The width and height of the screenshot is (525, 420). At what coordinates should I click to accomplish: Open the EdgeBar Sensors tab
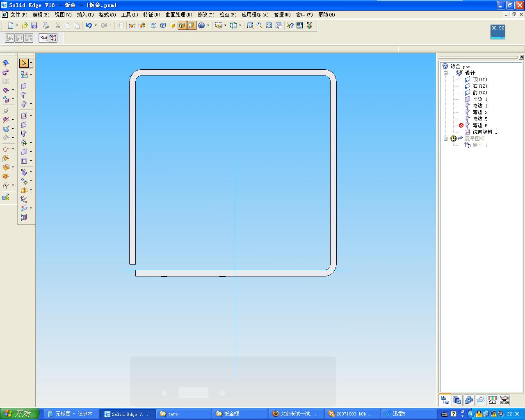(x=493, y=400)
